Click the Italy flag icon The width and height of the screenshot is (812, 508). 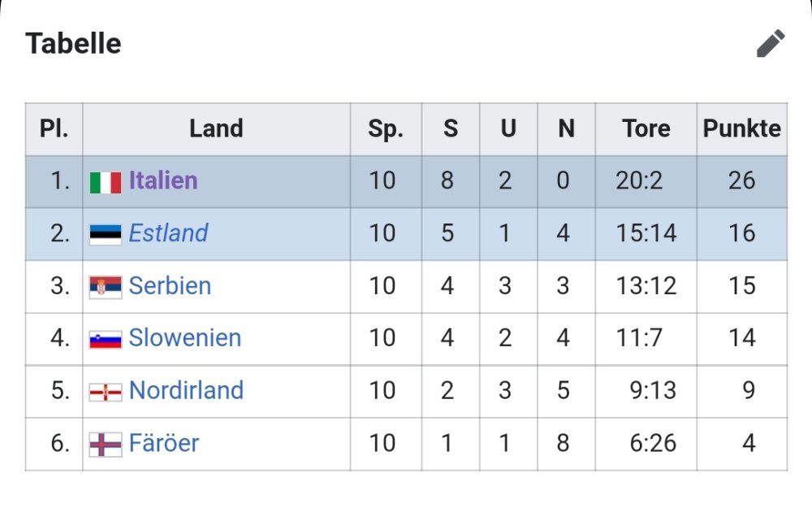pos(106,182)
